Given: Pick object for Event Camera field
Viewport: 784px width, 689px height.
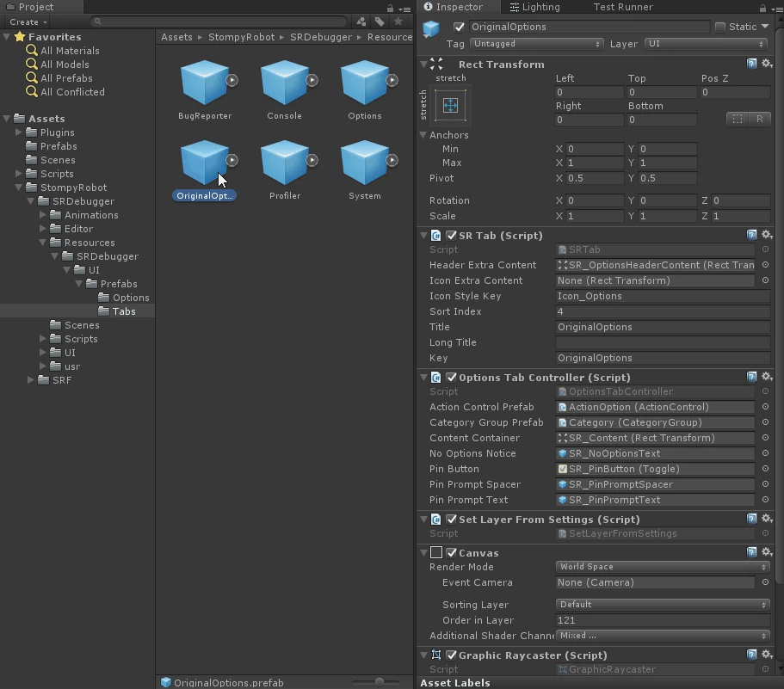Looking at the screenshot, I should (765, 582).
